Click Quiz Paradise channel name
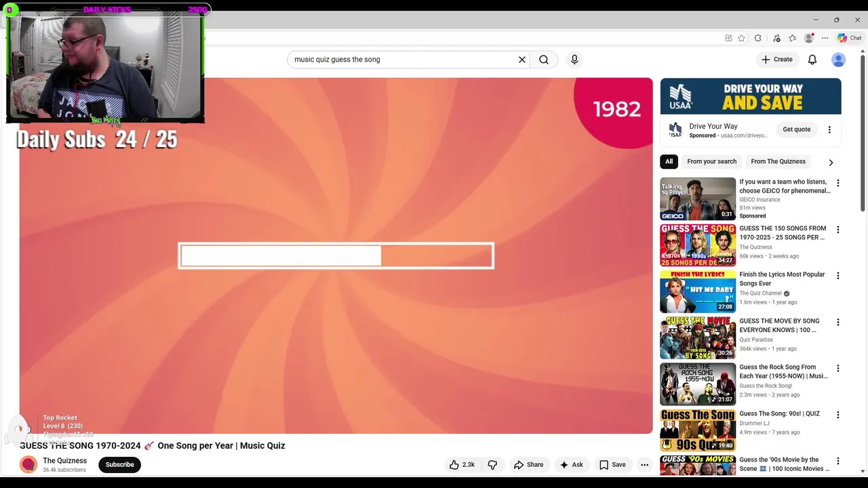This screenshot has width=868, height=488. [756, 340]
